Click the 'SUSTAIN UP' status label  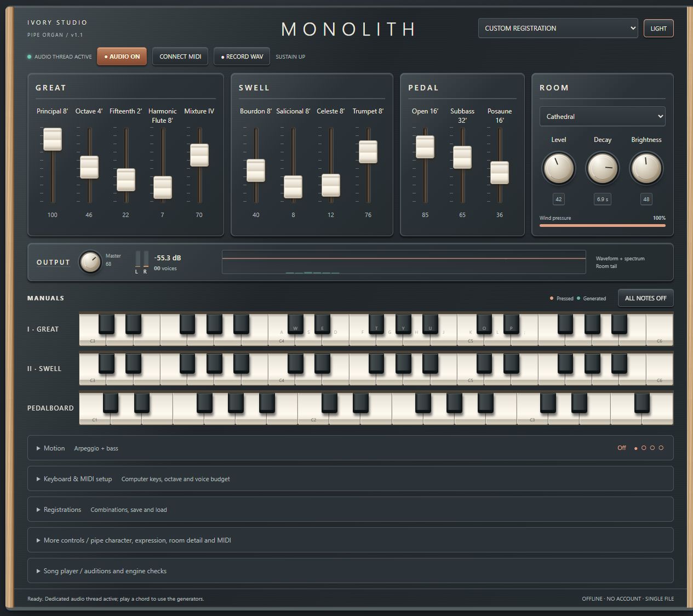pos(290,56)
